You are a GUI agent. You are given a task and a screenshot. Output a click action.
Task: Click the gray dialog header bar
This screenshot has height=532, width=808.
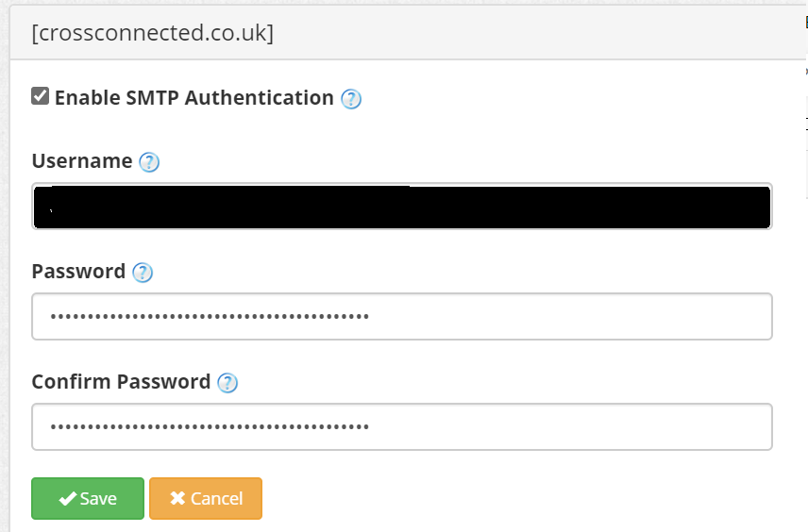coord(408,32)
